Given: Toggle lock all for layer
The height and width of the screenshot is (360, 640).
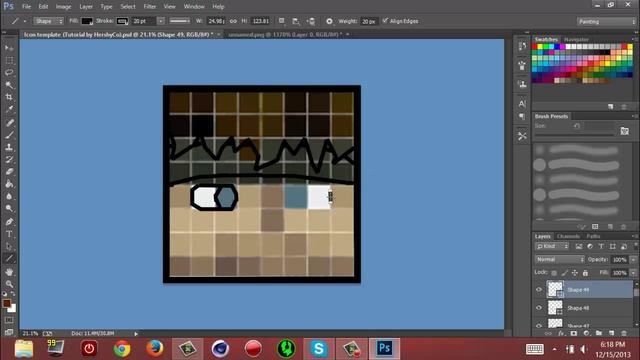Looking at the screenshot, I should [585, 273].
